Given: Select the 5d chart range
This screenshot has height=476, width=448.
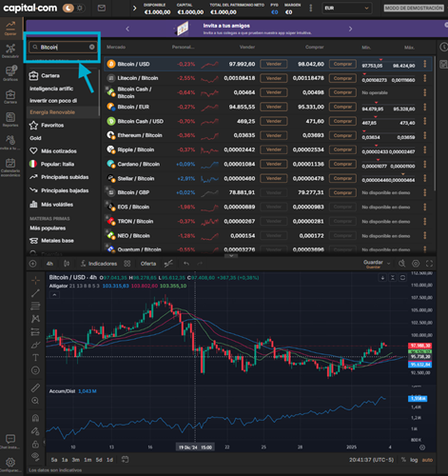Looking at the screenshot, I should 99,460.
